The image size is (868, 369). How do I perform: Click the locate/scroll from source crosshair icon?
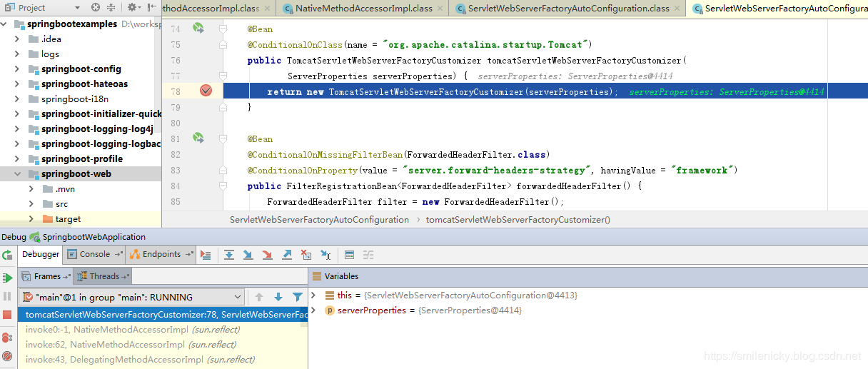pyautogui.click(x=96, y=8)
